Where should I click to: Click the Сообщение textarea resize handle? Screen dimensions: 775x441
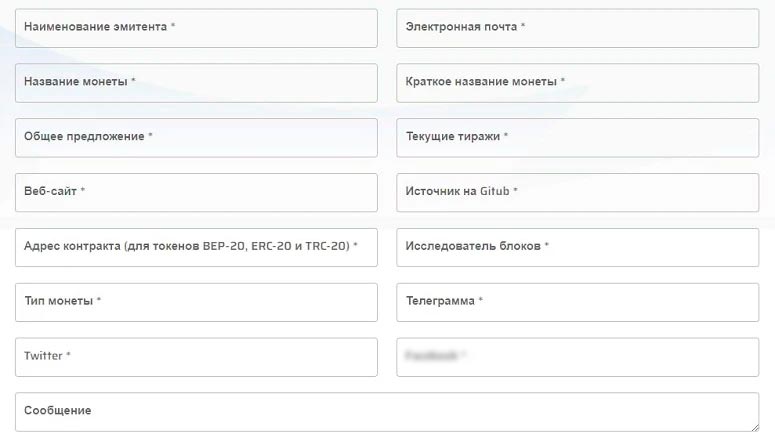[755, 428]
